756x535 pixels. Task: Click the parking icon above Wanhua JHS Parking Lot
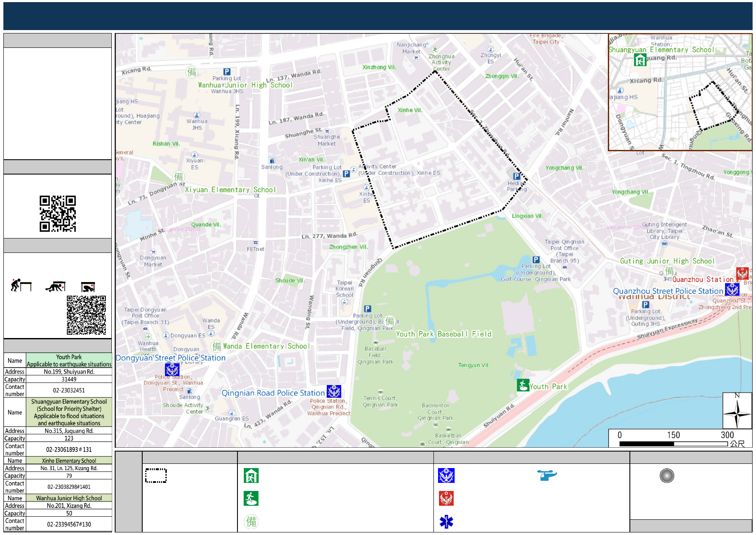(227, 72)
